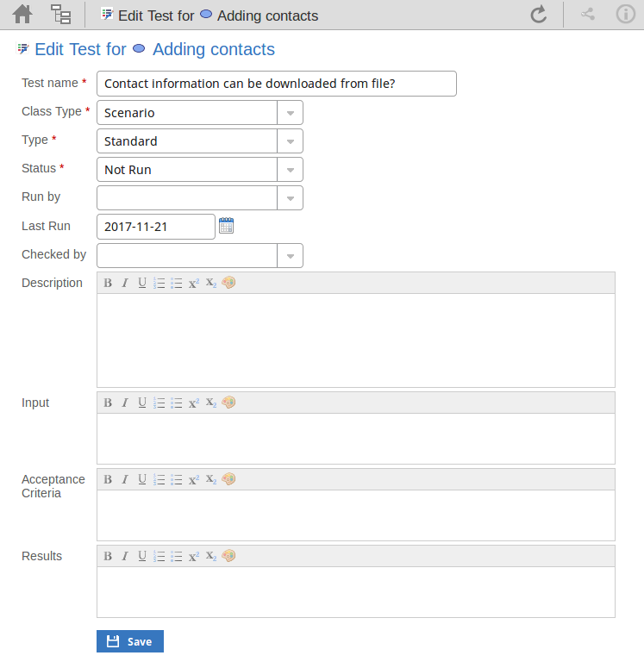
Task: Toggle italic in Input toolbar
Action: (x=125, y=403)
